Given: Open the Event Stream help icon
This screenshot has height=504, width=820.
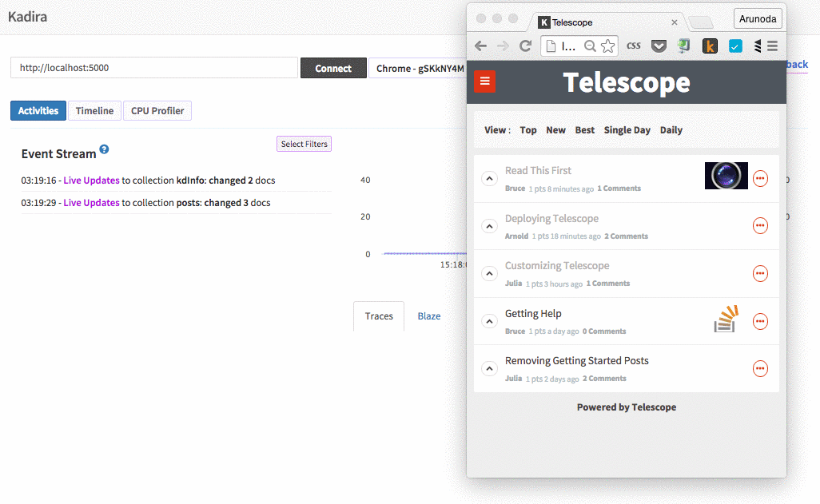Looking at the screenshot, I should [104, 149].
